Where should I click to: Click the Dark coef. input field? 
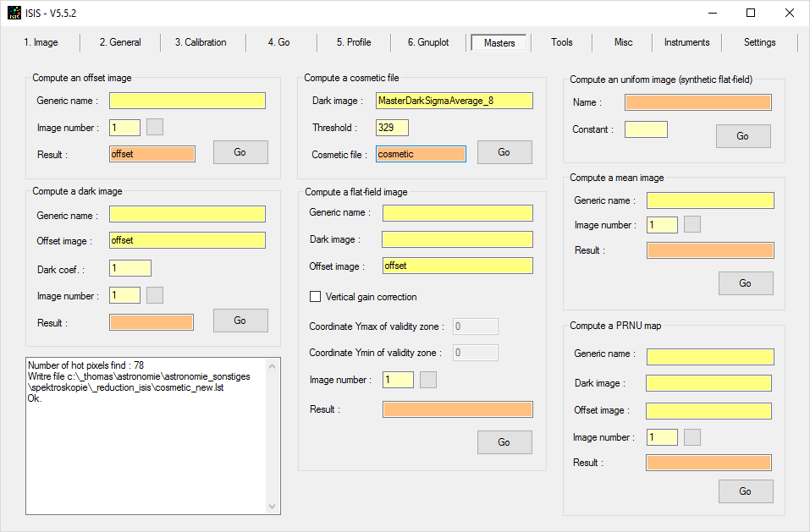[130, 268]
